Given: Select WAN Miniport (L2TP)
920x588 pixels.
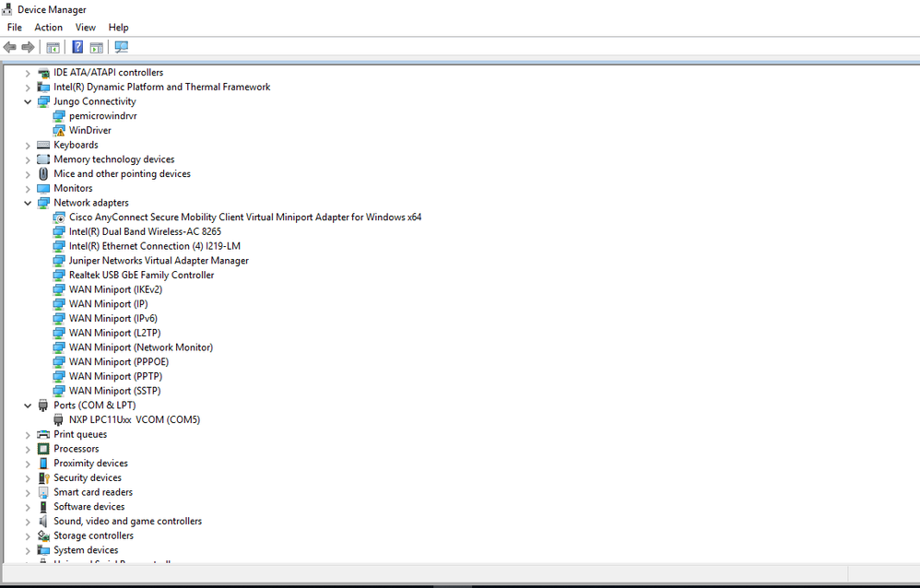Looking at the screenshot, I should click(x=114, y=333).
